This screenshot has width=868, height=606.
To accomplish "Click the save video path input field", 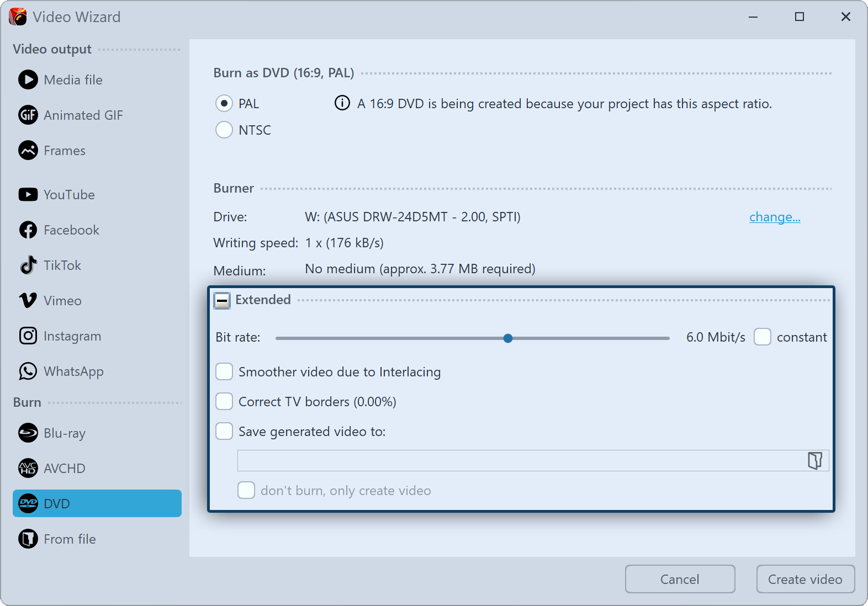I will 533,460.
